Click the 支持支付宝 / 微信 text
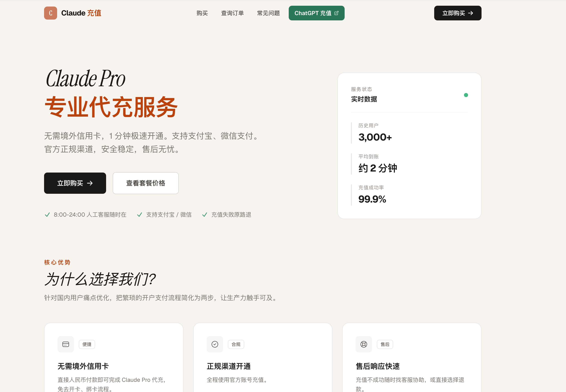 pyautogui.click(x=169, y=215)
